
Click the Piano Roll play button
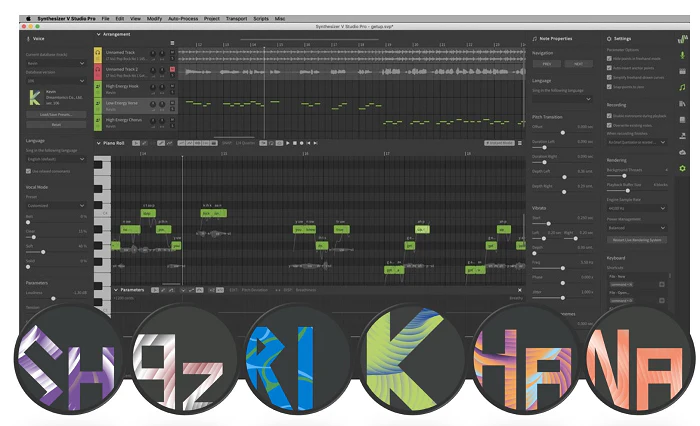tap(288, 143)
